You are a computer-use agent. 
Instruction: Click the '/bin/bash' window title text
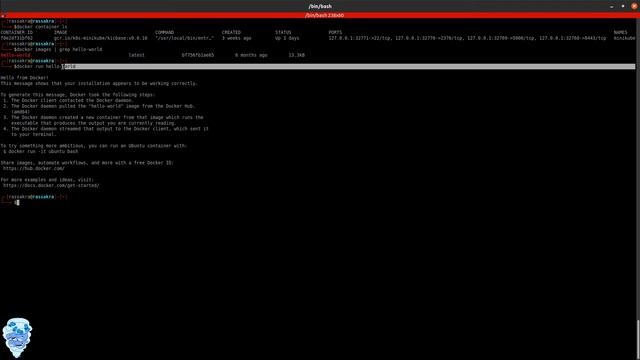(x=320, y=6)
